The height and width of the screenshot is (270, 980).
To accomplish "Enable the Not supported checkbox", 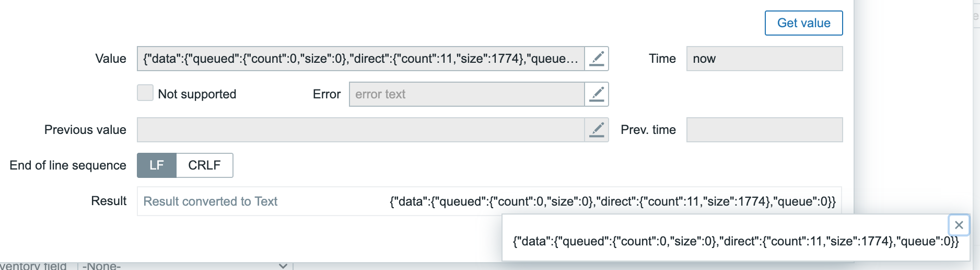I will [145, 93].
